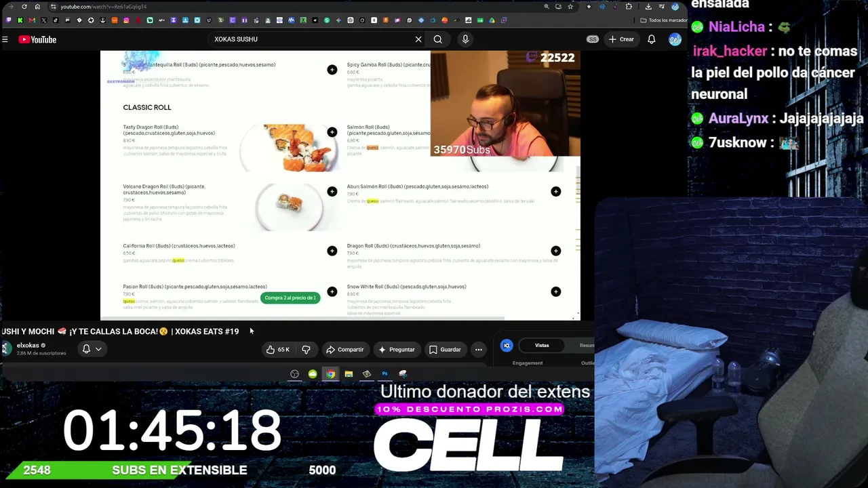Add Volcano Dragon Roll with plus button
This screenshot has width=868, height=488.
click(332, 192)
